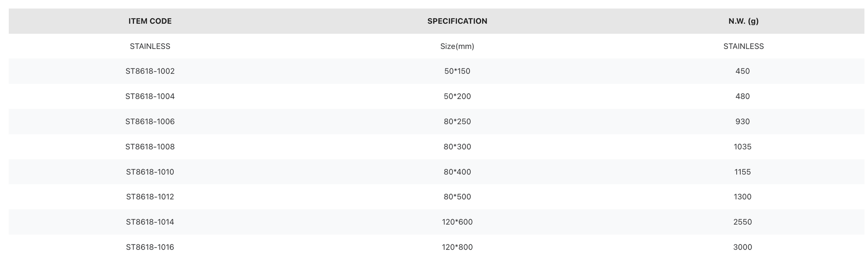Select item code ST8618-1014

(150, 222)
